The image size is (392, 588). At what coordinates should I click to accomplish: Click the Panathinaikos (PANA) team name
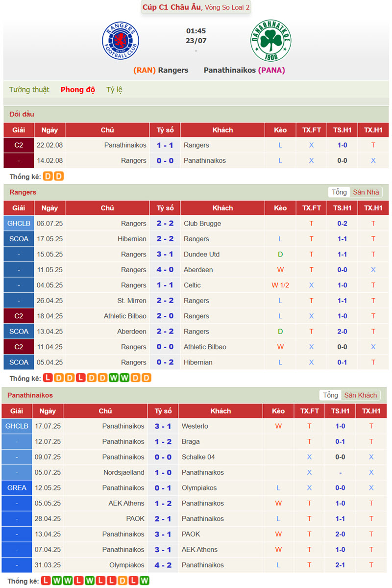click(245, 70)
